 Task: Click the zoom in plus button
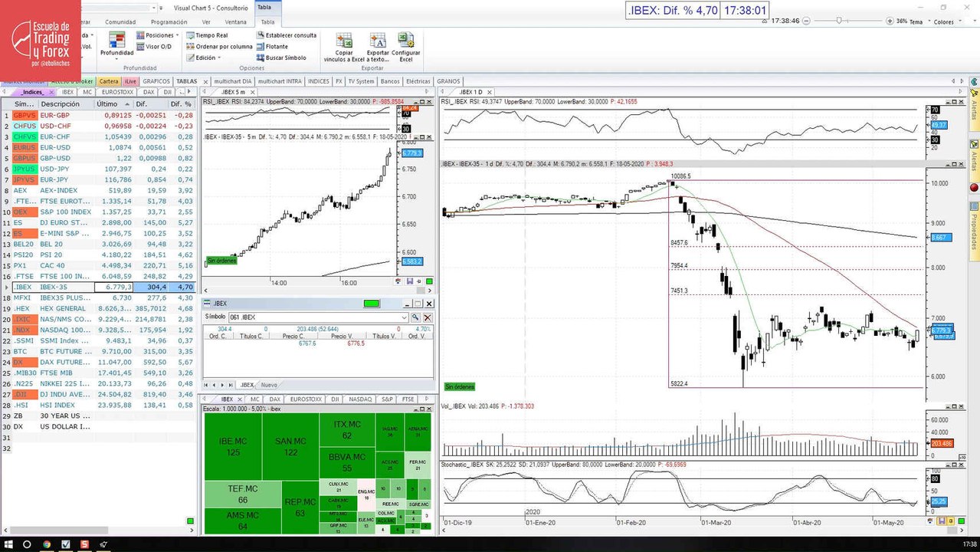[x=889, y=21]
